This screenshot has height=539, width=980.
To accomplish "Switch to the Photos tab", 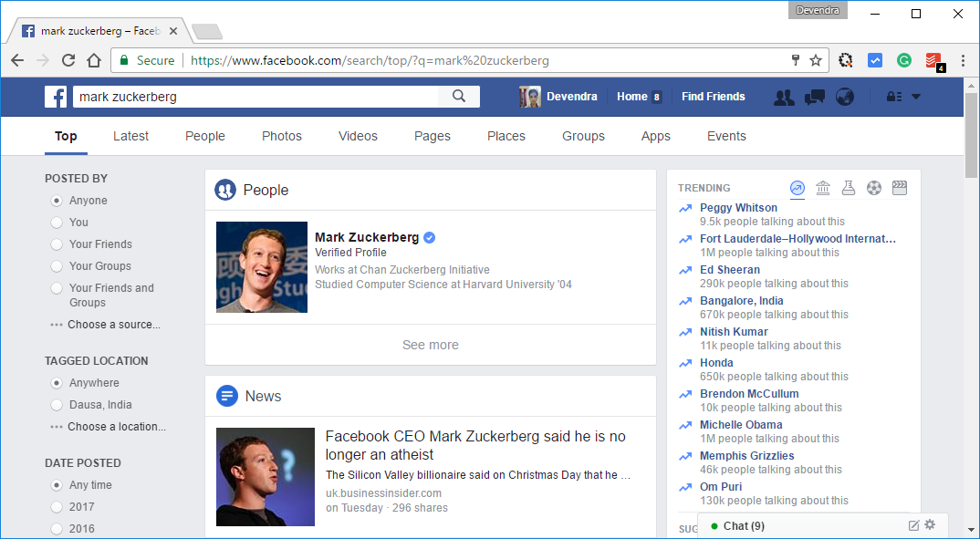I will point(282,136).
